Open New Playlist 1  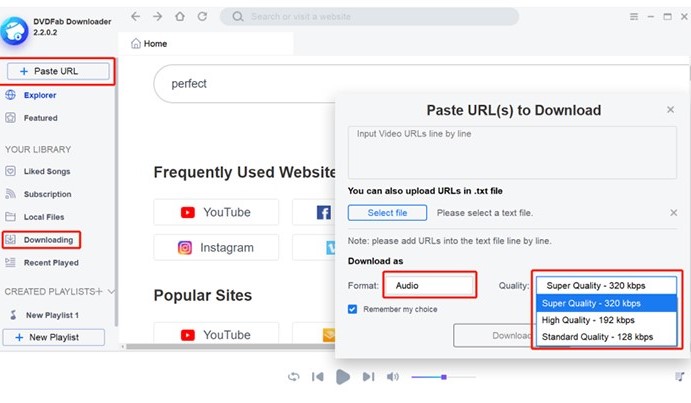pyautogui.click(x=52, y=315)
